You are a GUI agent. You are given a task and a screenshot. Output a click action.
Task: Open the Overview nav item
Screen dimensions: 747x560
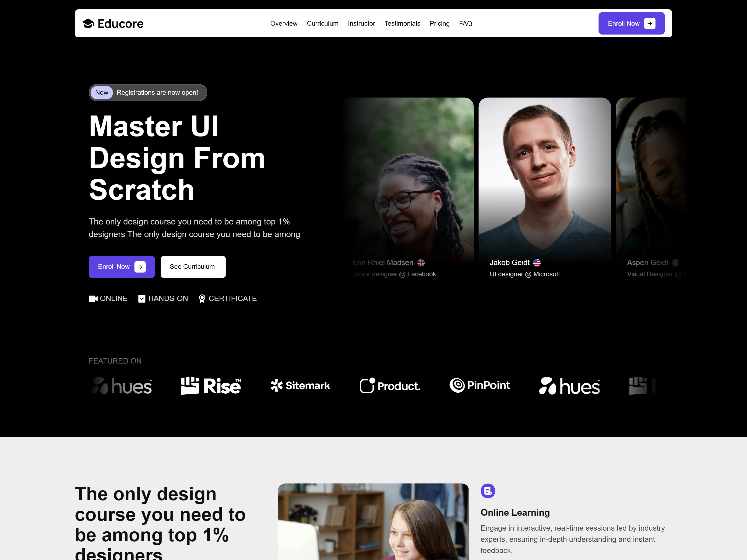tap(284, 24)
